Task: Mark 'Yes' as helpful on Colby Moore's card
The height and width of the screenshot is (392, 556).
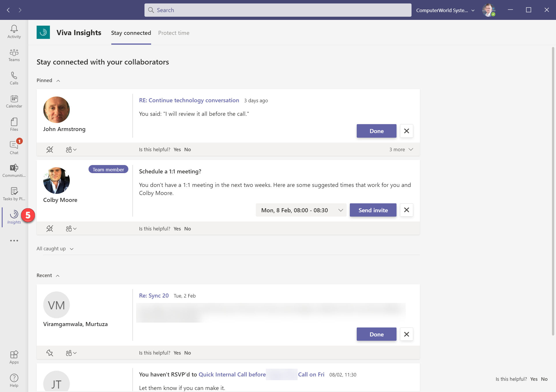Action: click(177, 228)
